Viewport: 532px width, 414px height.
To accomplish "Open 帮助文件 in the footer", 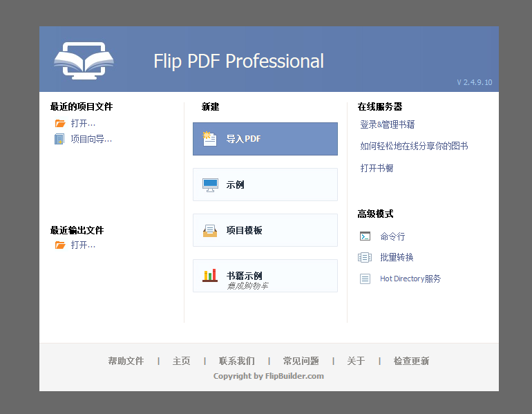I will pyautogui.click(x=126, y=361).
